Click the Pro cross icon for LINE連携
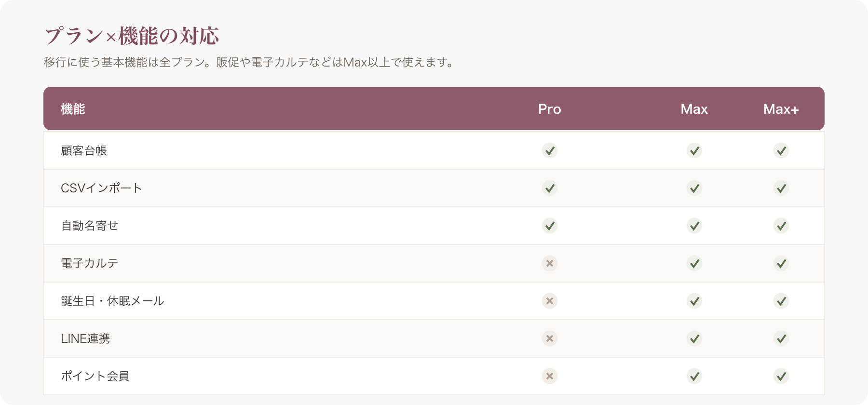The width and height of the screenshot is (868, 405). pos(550,338)
